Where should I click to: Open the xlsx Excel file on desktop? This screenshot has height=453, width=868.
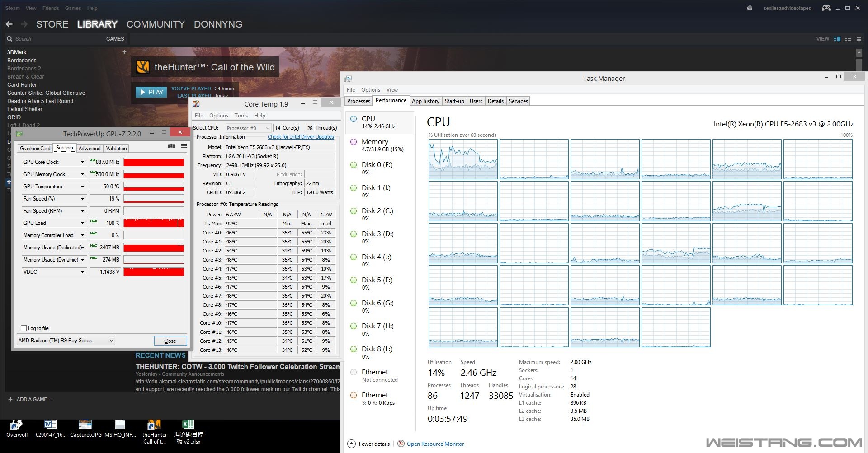coord(189,432)
